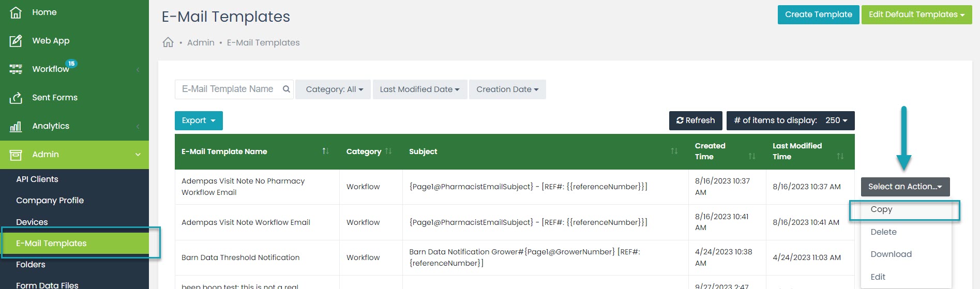Open the items to display dropdown

790,120
